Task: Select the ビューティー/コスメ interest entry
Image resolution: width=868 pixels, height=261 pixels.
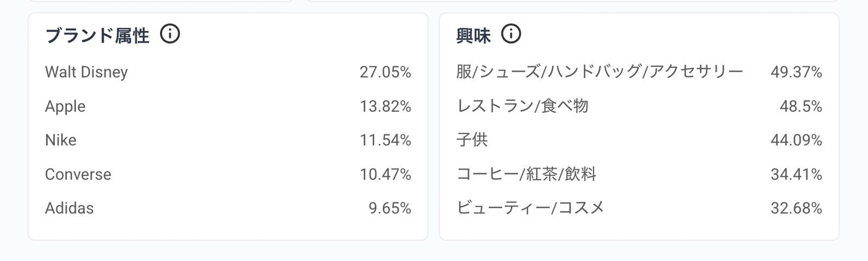Action: click(x=530, y=208)
